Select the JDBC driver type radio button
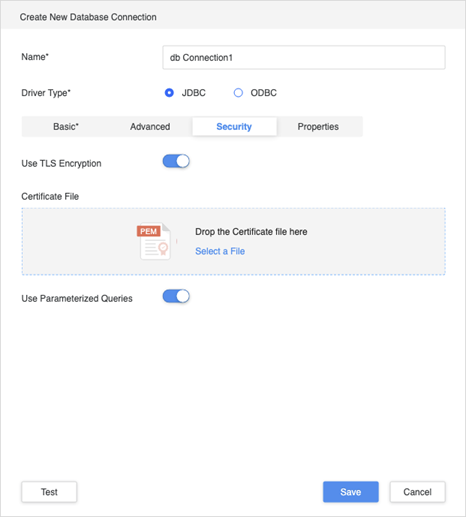Screen dimensions: 466x517 [x=169, y=93]
